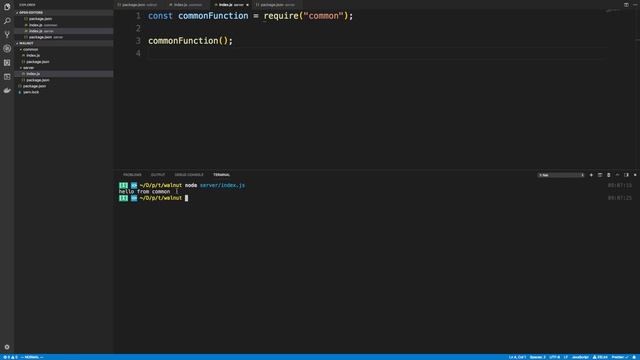Viewport: 640px width, 360px height.
Task: Select the shell in terminal dropdown
Action: pos(561,175)
